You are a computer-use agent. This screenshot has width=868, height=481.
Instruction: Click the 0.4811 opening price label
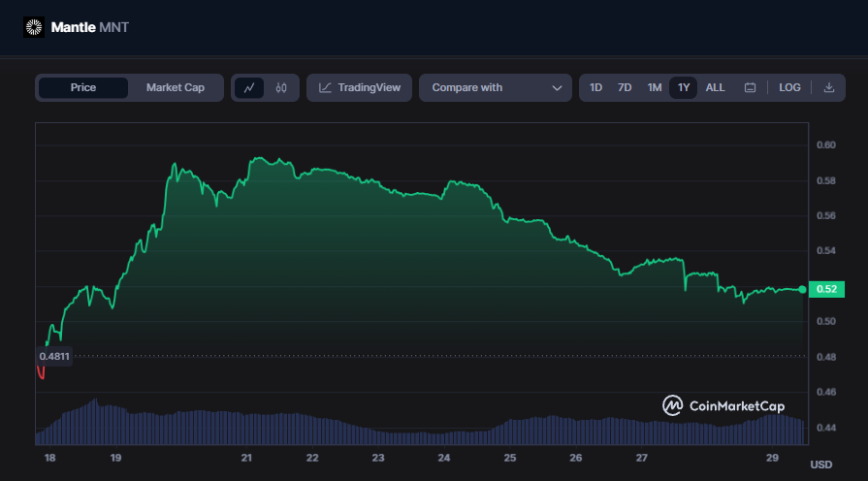(x=54, y=357)
